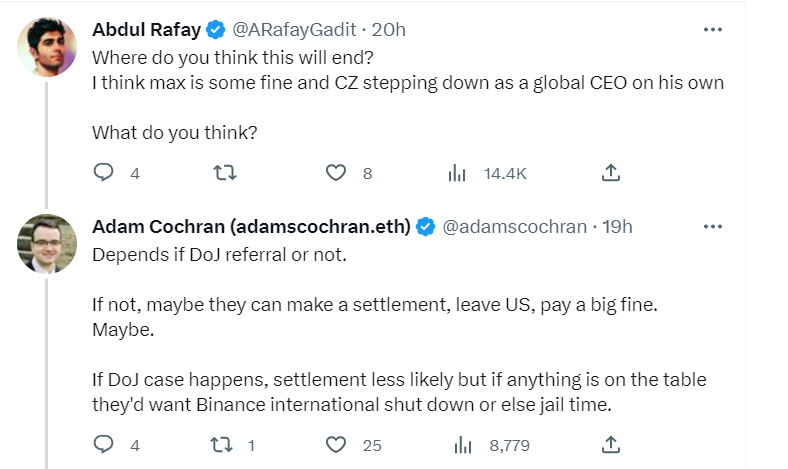The image size is (788, 469).
Task: Reply to Abdul Rafay's tweet
Action: tap(105, 173)
